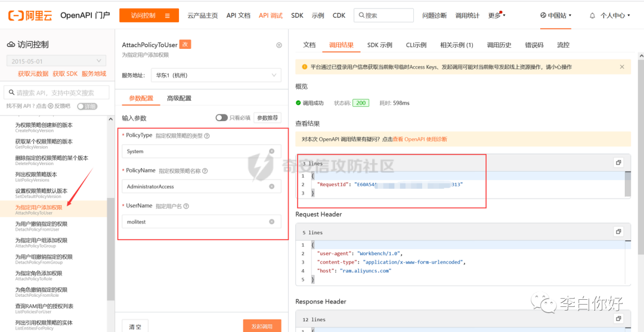This screenshot has height=332, width=644.
Task: Open the 云产品主页 menu item
Action: [x=203, y=15]
